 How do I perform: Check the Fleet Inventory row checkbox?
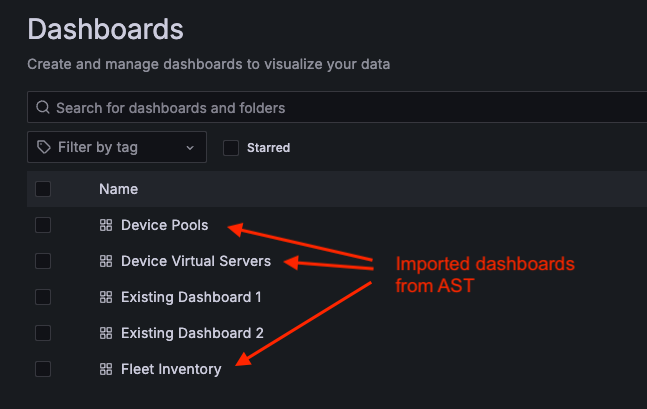click(43, 369)
